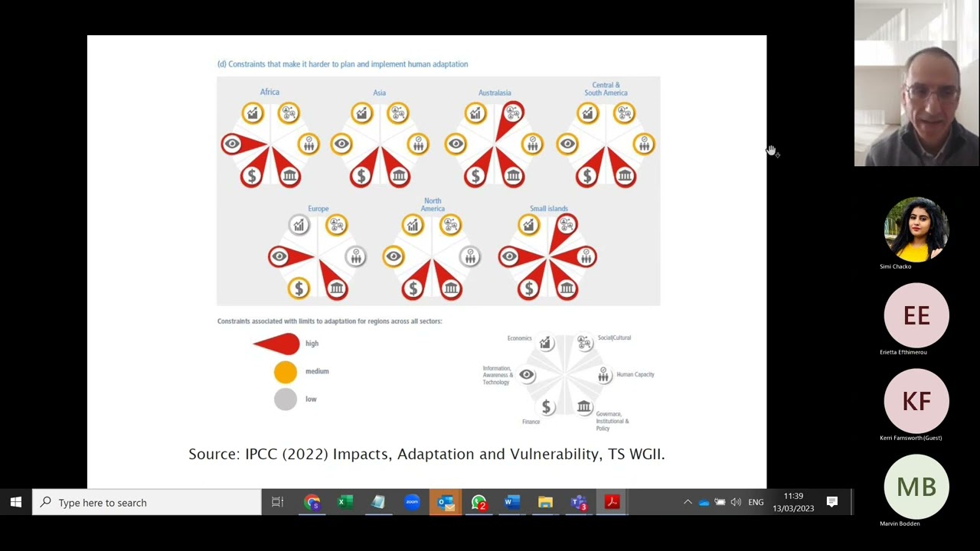980x551 pixels.
Task: Select the MB avatar for Marvin Bodden
Action: 916,487
